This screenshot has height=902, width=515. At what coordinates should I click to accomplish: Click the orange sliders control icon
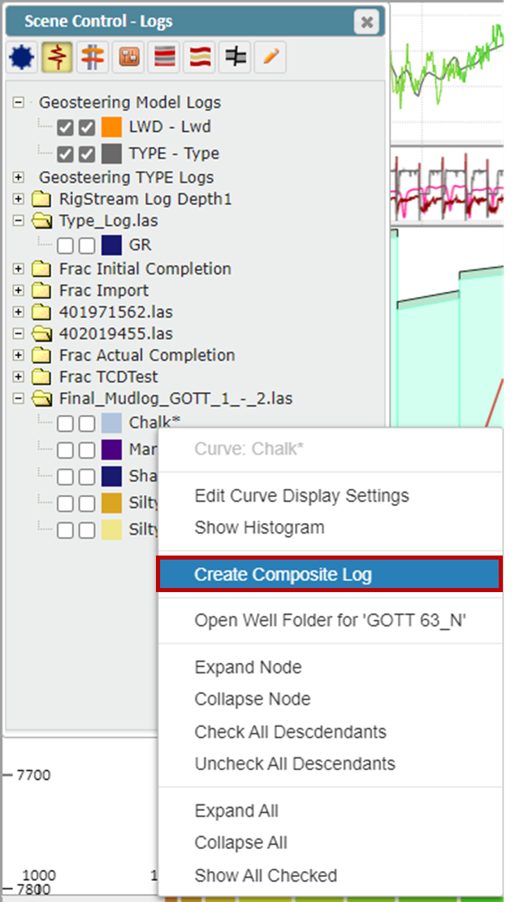click(x=128, y=57)
